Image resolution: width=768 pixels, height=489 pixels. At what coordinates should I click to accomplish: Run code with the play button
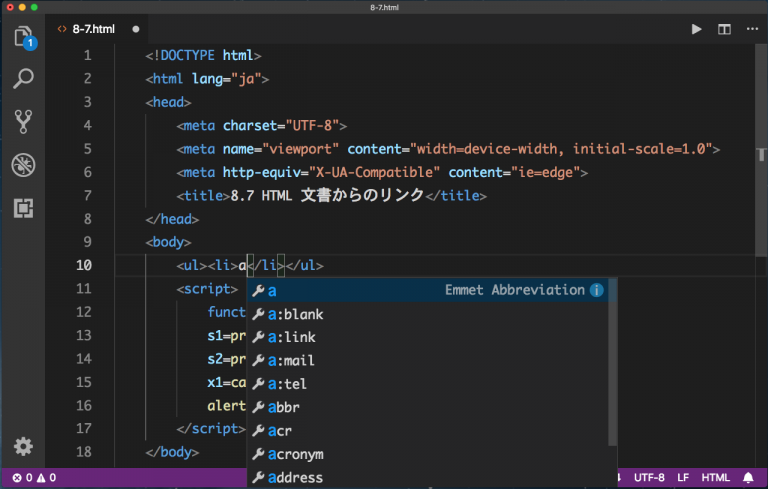[696, 29]
